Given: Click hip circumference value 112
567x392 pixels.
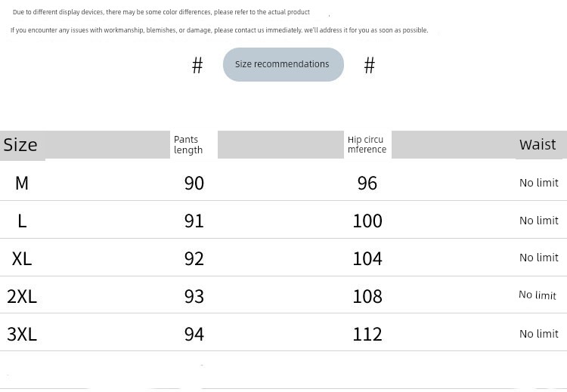Looking at the screenshot, I should 367,334.
